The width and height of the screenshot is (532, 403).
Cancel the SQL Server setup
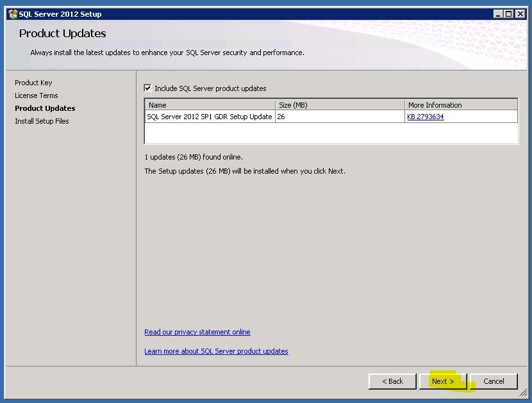pyautogui.click(x=494, y=381)
